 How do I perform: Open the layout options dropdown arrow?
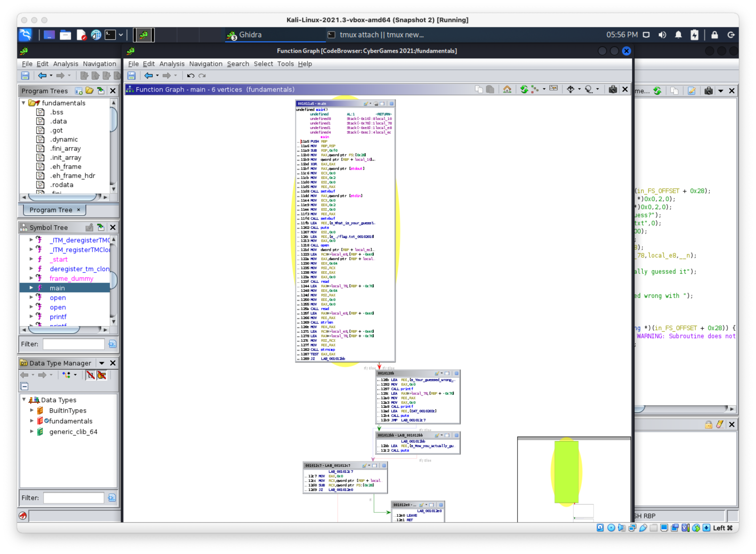[x=544, y=89]
